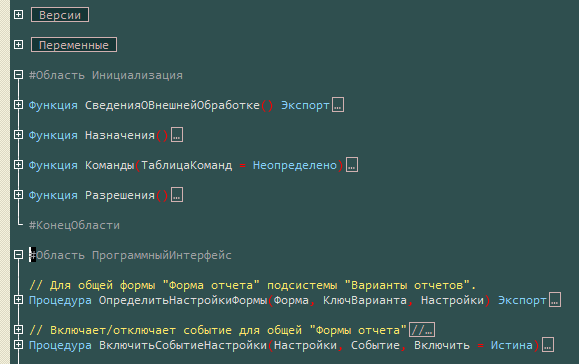Expand function СведенияОВнешнейОбработке
The image size is (579, 364).
[x=18, y=105]
